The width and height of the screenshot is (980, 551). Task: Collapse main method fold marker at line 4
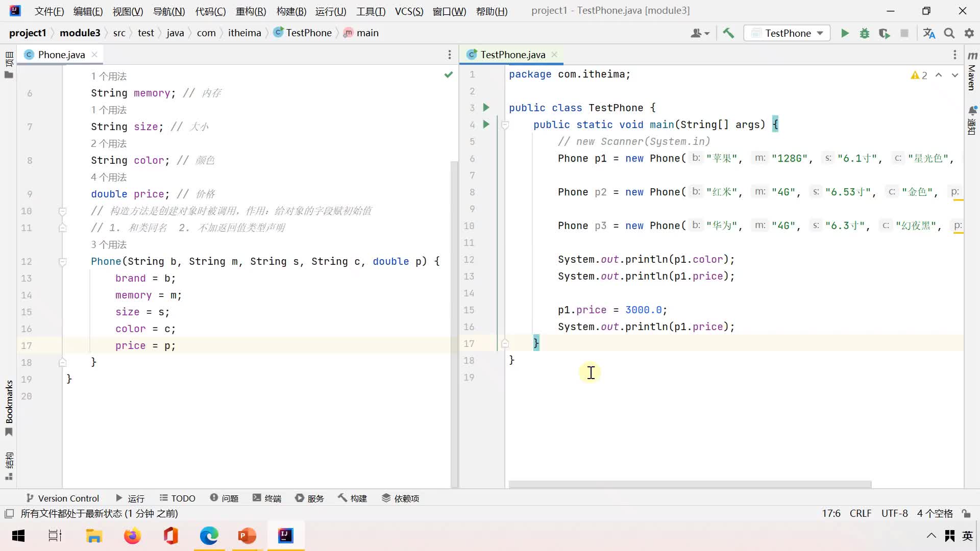pos(505,125)
